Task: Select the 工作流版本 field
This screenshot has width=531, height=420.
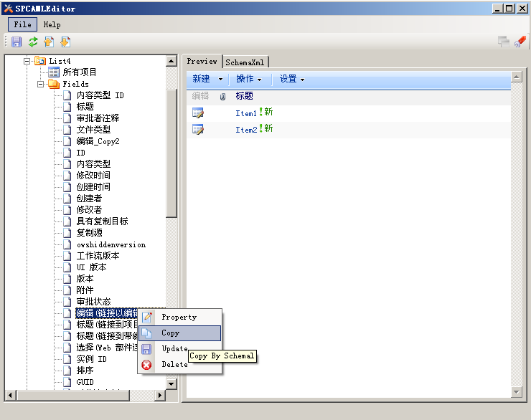Action: click(98, 256)
